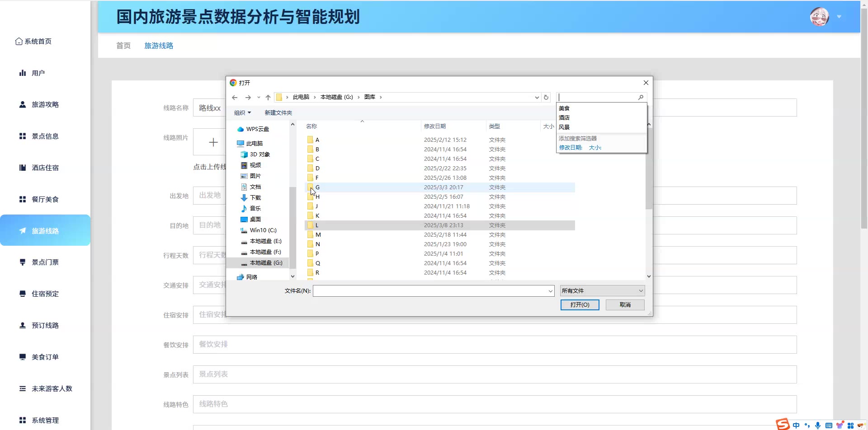868x430 pixels.
Task: Click the bar chart icon beside 用户
Action: tap(23, 73)
